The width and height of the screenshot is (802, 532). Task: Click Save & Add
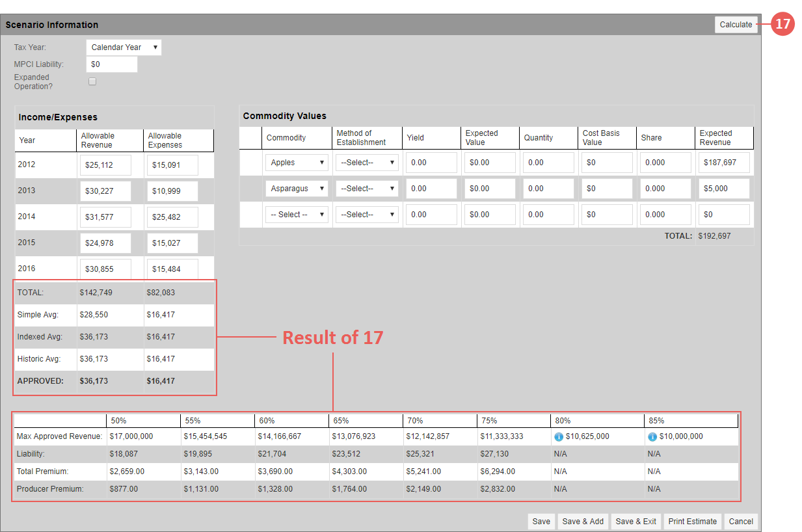pyautogui.click(x=582, y=521)
